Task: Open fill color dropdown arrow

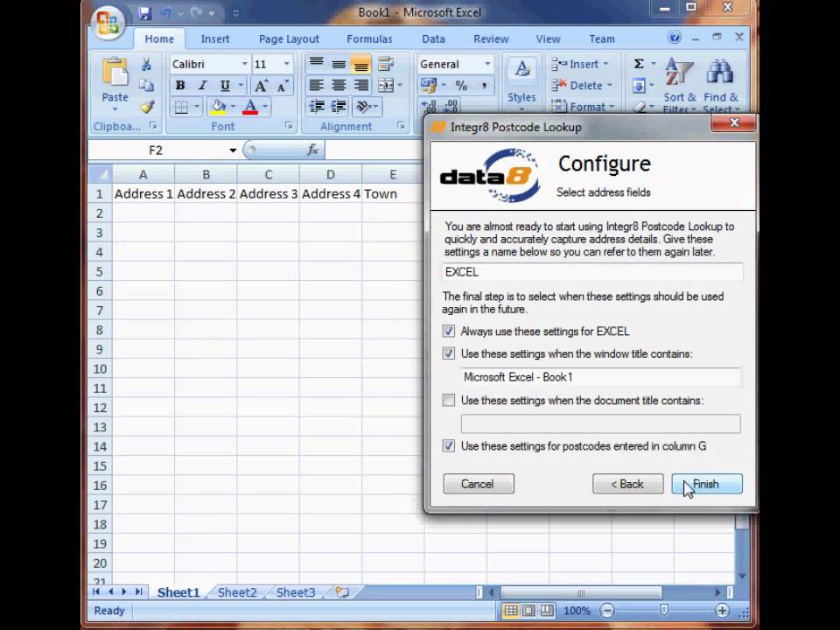Action: point(233,107)
